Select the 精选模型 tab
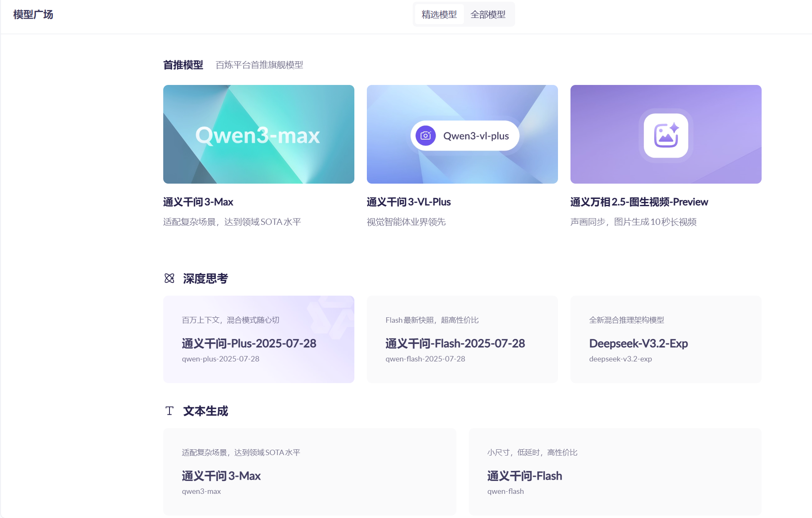812x518 pixels. 439,14
